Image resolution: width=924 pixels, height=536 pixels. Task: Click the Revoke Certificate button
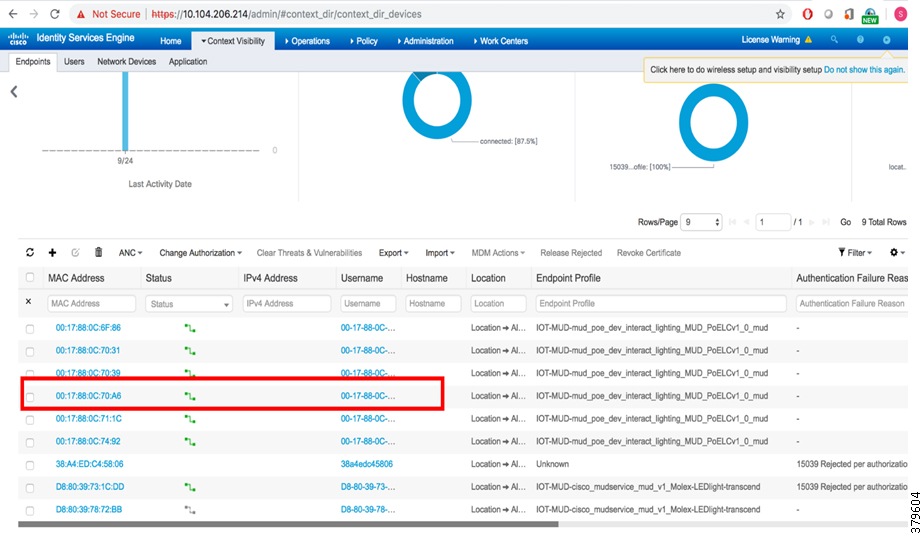click(x=649, y=253)
